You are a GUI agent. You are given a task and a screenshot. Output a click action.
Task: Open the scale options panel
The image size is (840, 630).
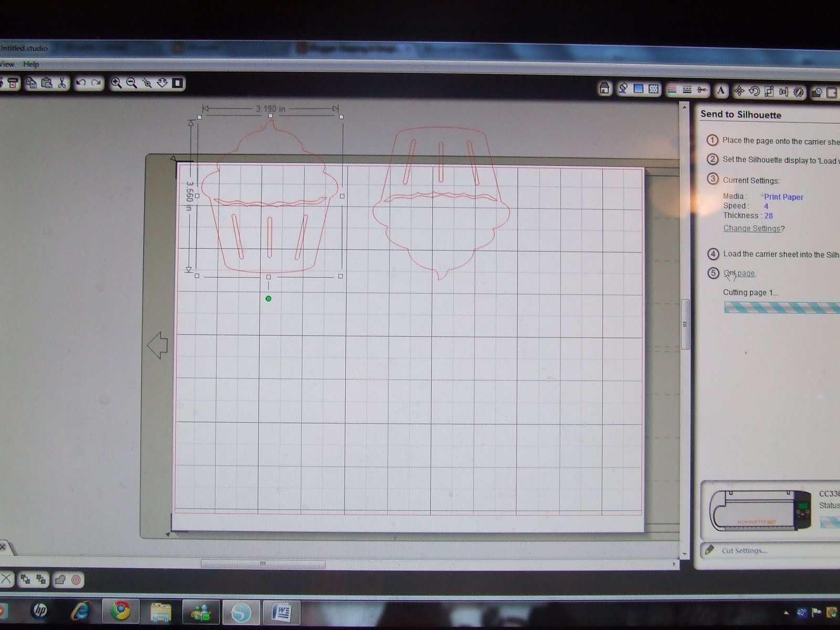point(769,91)
